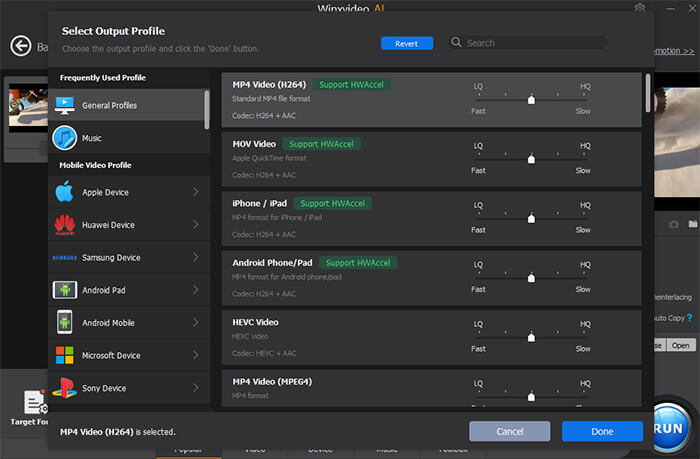Select the video thumbnail in main window
The height and width of the screenshot is (459, 700).
click(28, 108)
